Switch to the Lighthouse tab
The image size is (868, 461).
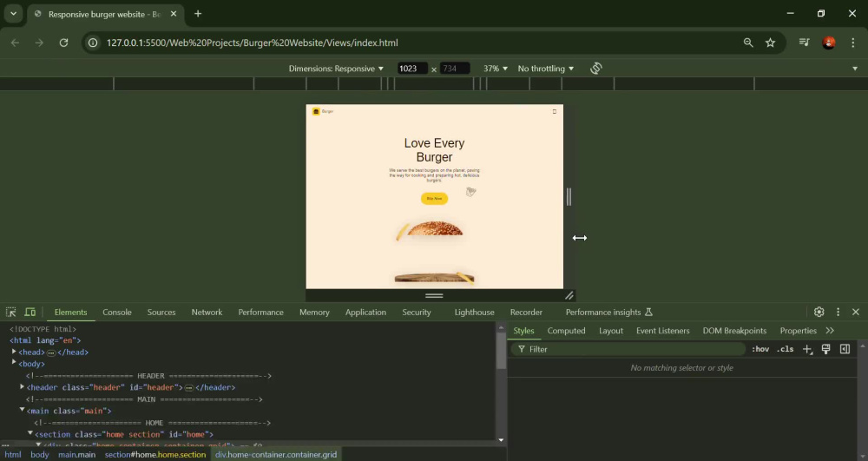coord(474,313)
